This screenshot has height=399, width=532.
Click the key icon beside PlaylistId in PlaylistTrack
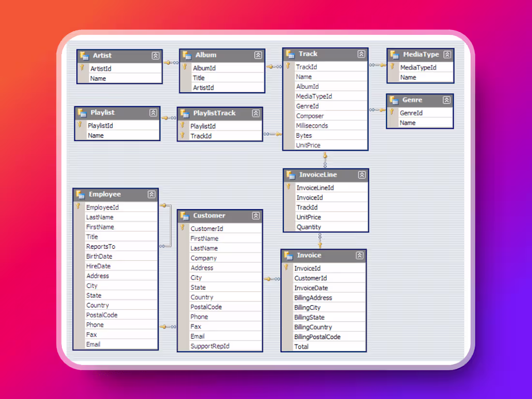(x=182, y=126)
